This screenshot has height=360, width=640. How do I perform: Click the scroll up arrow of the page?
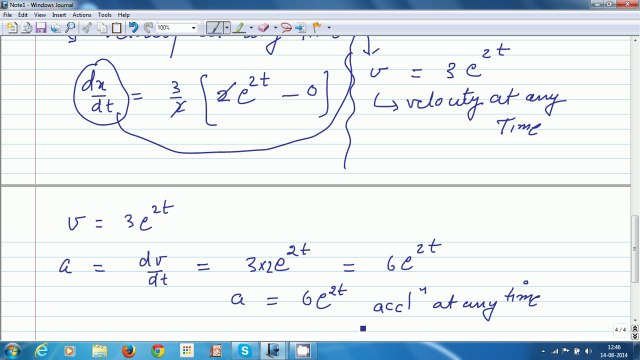pos(635,40)
